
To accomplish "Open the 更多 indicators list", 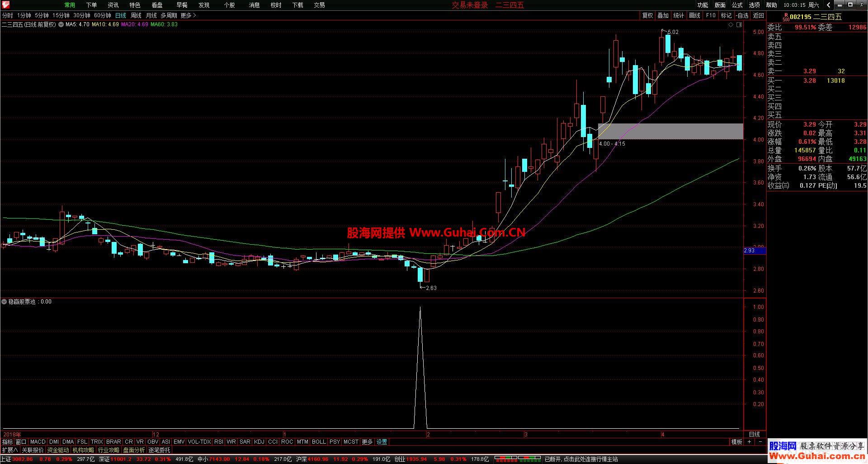I will tap(367, 442).
